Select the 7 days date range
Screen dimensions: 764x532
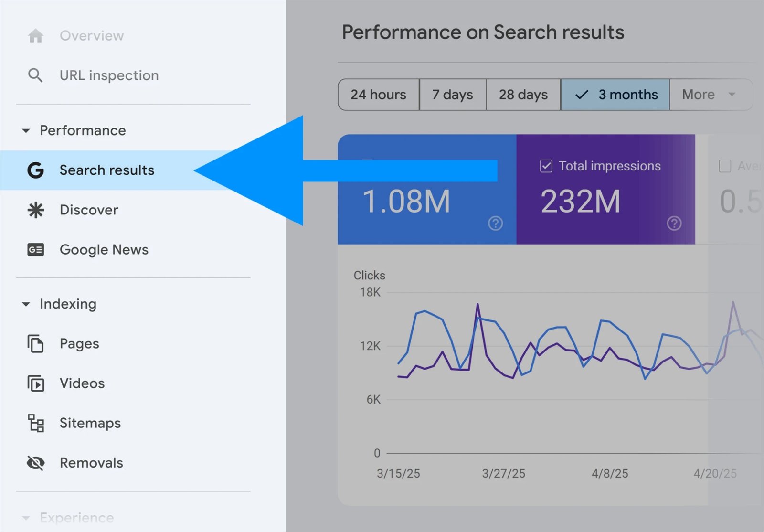(x=453, y=95)
